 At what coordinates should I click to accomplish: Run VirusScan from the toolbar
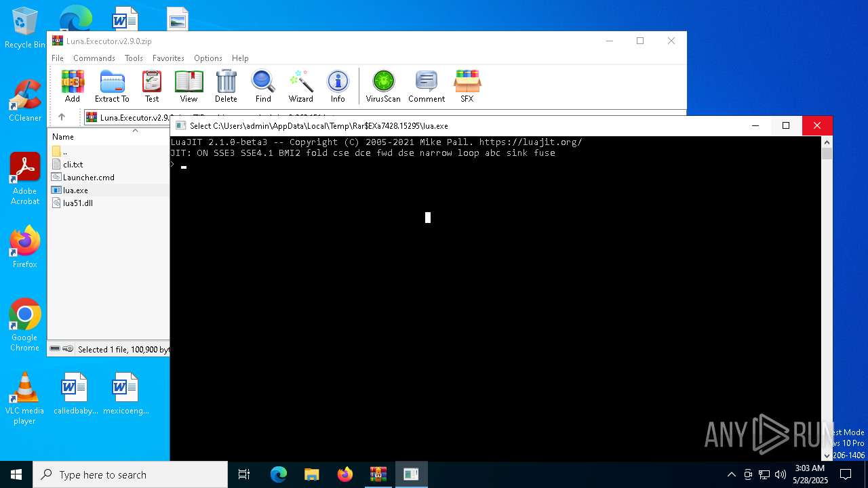(x=383, y=86)
